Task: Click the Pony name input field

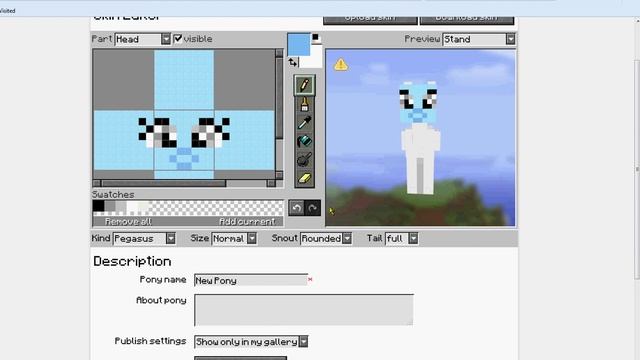Action: point(251,280)
